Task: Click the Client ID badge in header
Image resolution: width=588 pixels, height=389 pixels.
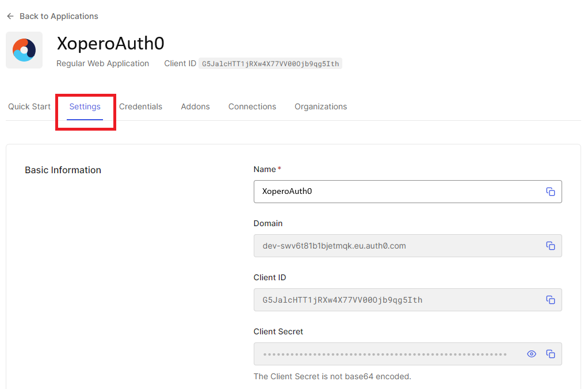Action: [270, 64]
